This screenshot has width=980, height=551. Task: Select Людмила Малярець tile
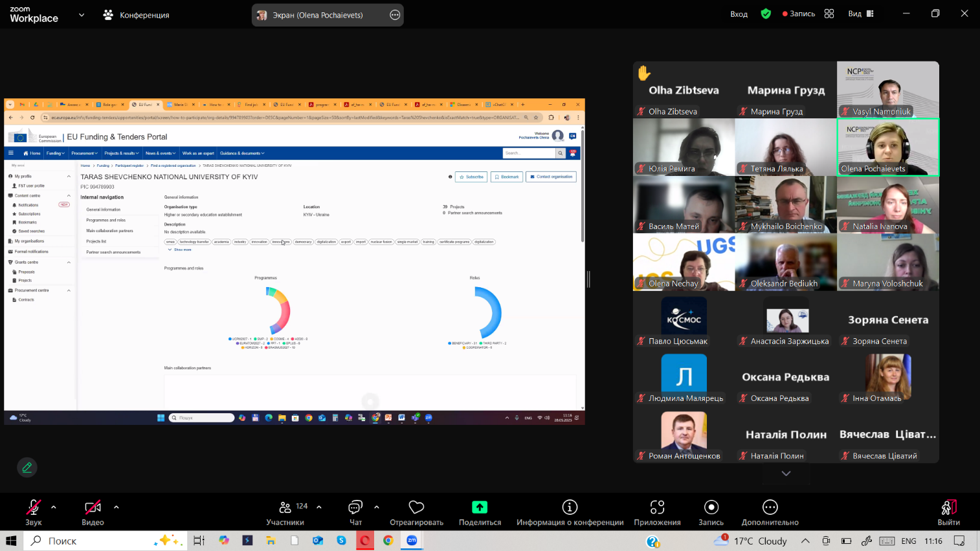click(684, 377)
